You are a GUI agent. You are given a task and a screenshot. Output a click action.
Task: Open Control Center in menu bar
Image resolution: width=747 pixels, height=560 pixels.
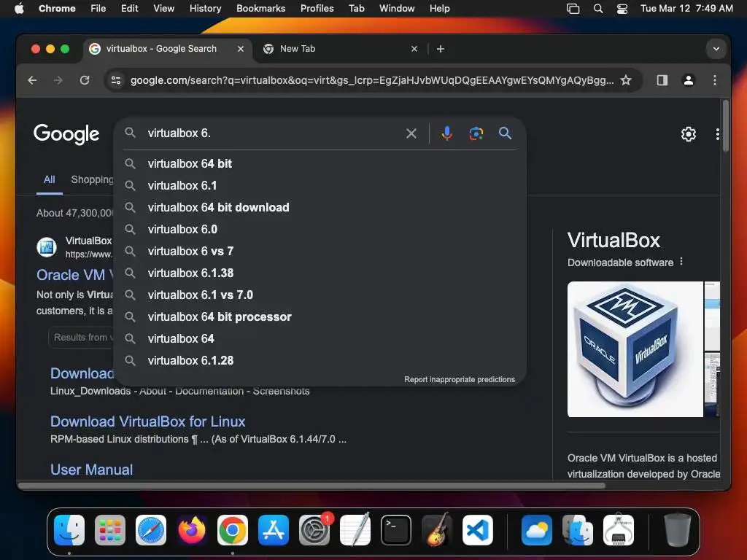pos(622,9)
